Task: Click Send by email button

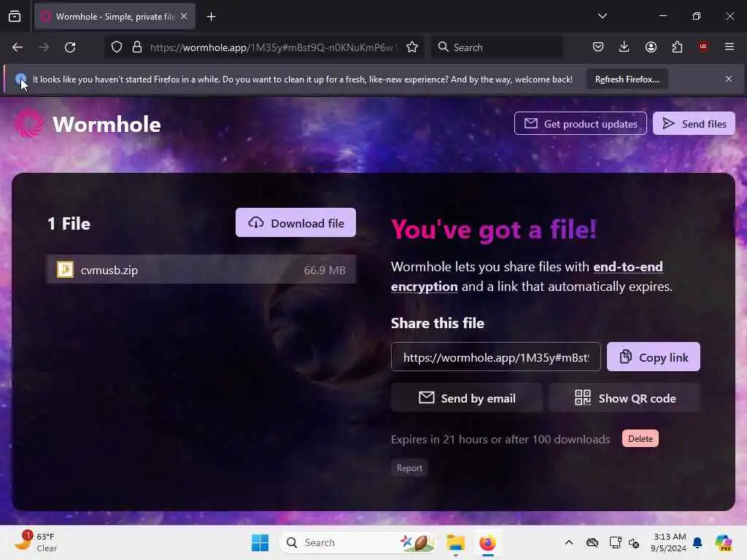Action: 467,398
